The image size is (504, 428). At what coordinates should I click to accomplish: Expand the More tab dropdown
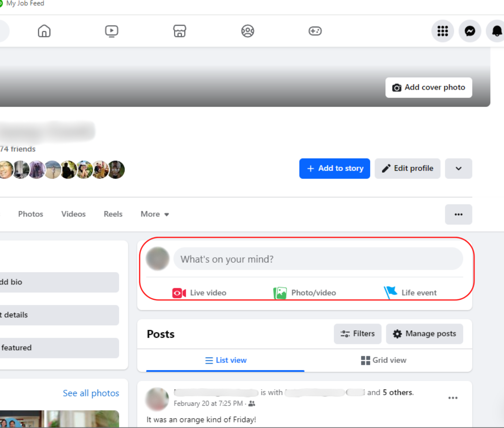pyautogui.click(x=155, y=214)
